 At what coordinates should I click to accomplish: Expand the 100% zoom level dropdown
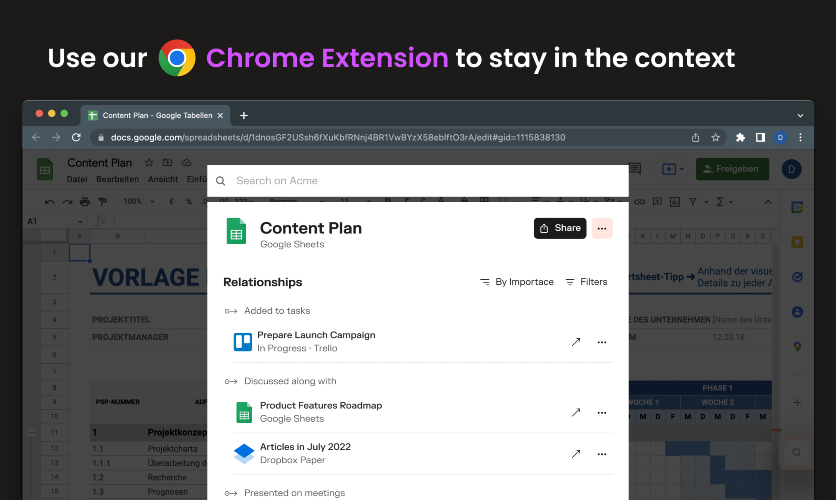tap(139, 201)
